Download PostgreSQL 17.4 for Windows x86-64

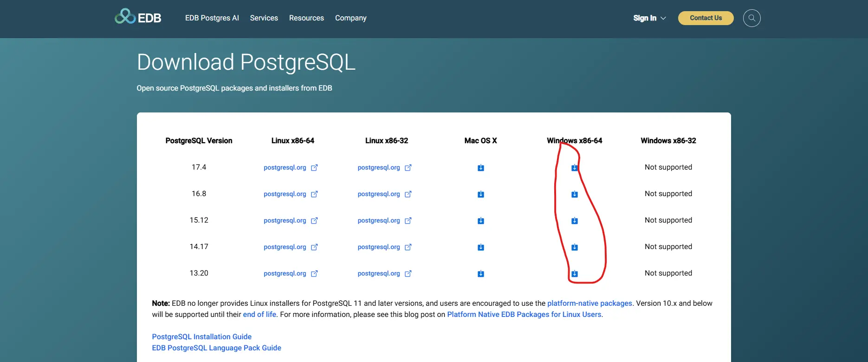pos(574,168)
